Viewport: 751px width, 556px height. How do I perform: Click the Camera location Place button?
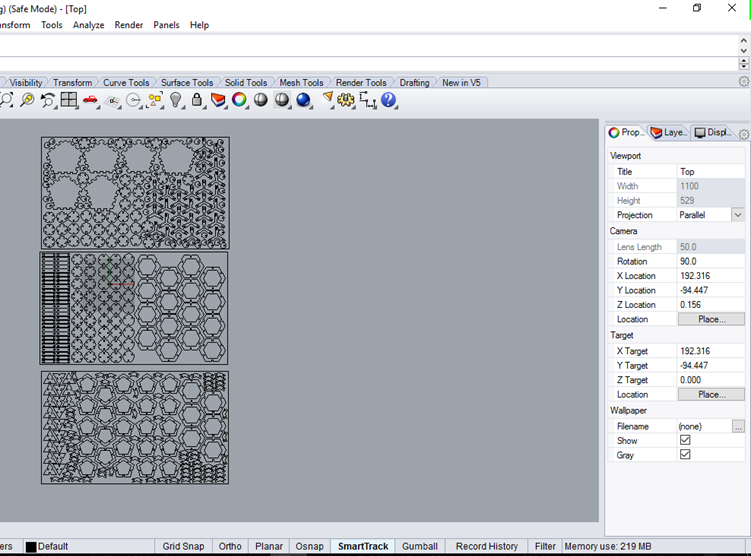point(711,319)
